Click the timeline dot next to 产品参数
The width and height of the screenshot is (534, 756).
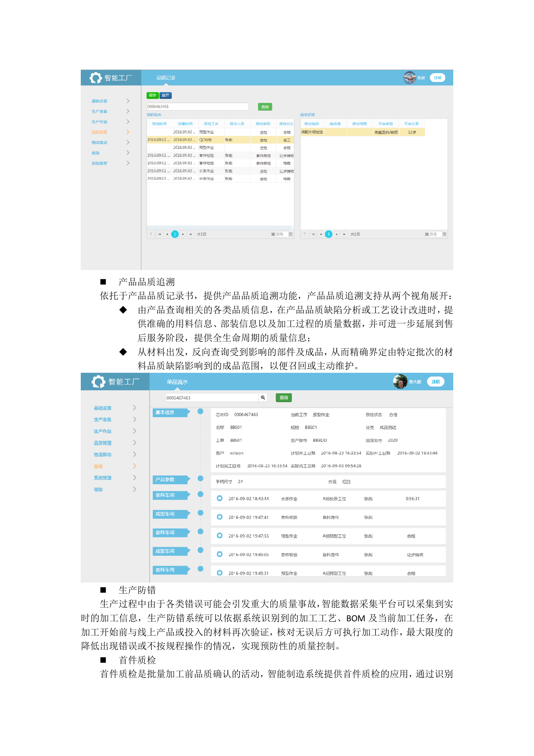tap(201, 478)
